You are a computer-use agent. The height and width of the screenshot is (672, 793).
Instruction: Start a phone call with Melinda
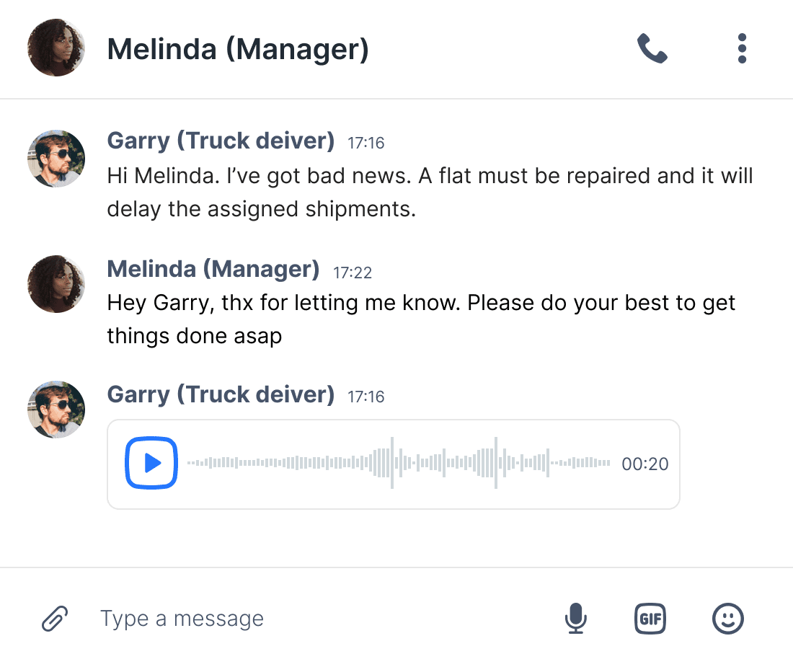click(x=652, y=49)
